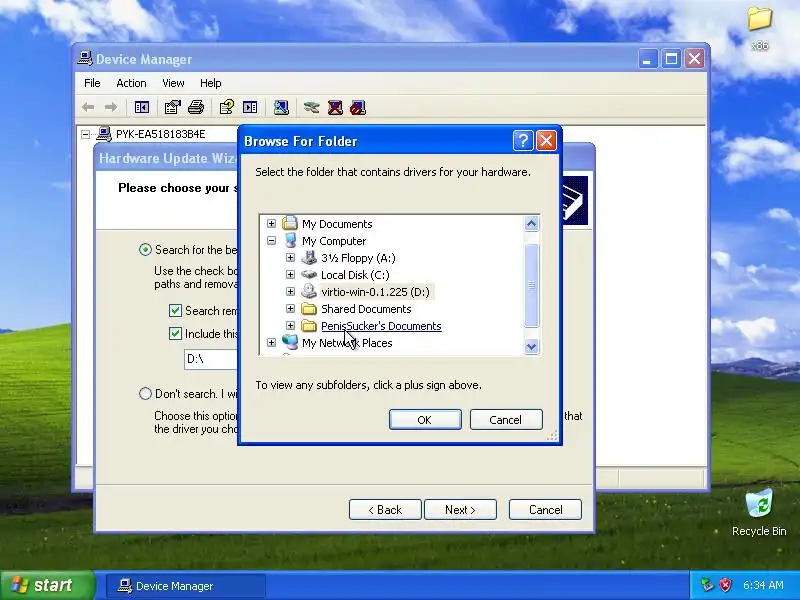This screenshot has width=800, height=600.
Task: Open Properties from the Device Manager toolbar
Action: click(172, 107)
